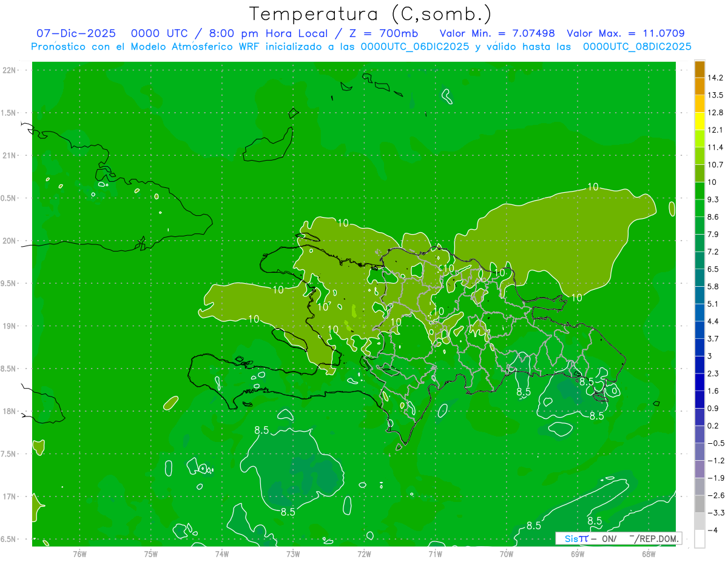The width and height of the screenshot is (728, 562).
Task: Click the 14.2 colorbar label
Action: 715,78
